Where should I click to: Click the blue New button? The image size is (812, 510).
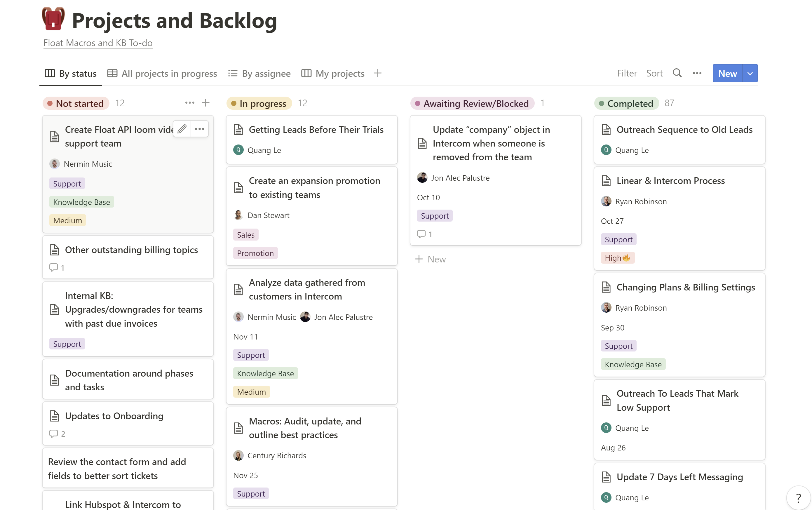pos(727,74)
